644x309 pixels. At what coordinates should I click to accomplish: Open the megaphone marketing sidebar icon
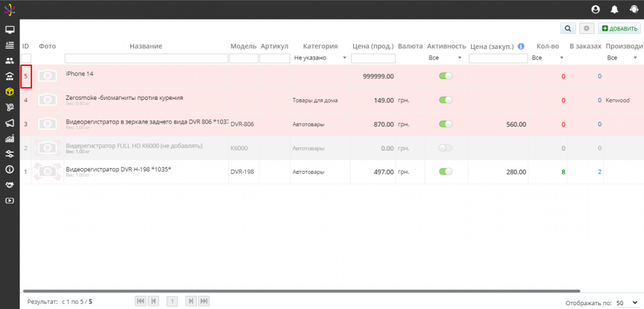pos(10,123)
